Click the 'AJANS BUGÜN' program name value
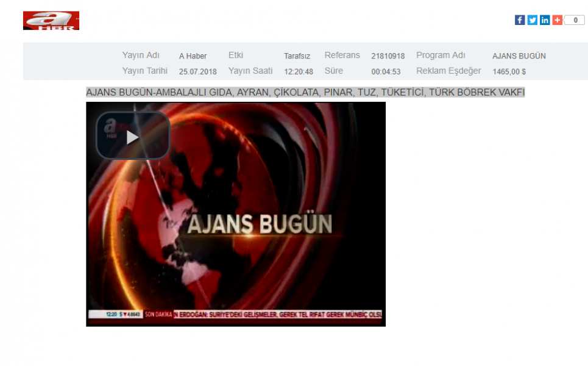 [519, 56]
